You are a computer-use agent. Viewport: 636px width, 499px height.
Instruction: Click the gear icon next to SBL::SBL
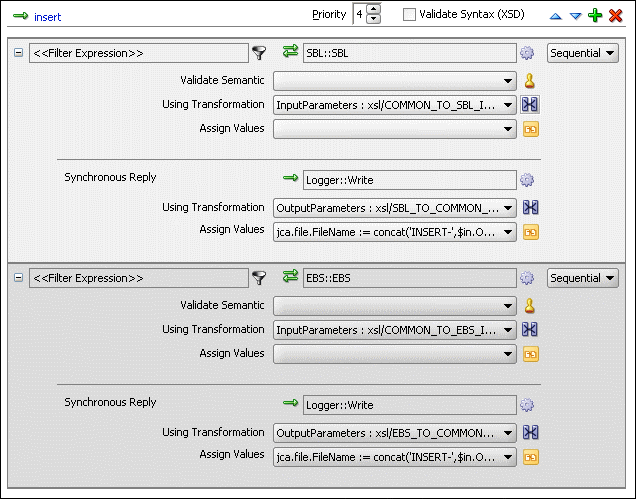527,53
